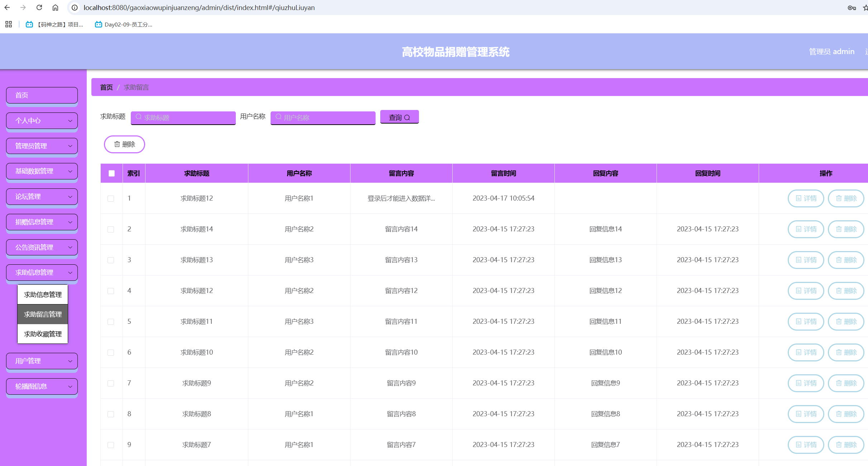Check the row 8 checkbox for 求助标题8

click(x=111, y=414)
